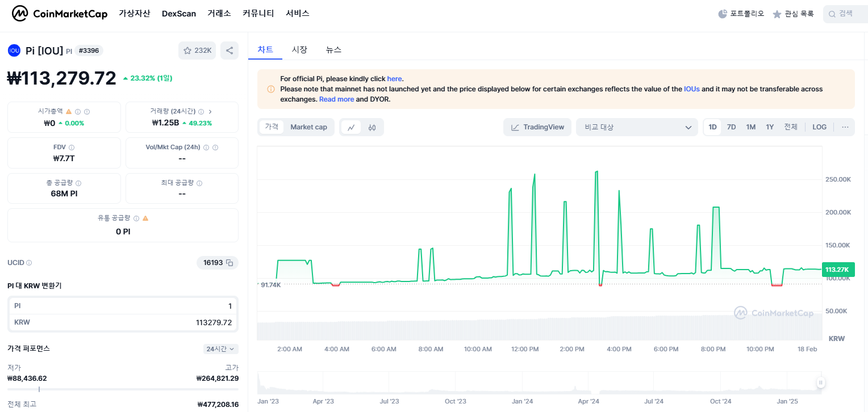Click the share icon button
This screenshot has width=868, height=412.
229,51
